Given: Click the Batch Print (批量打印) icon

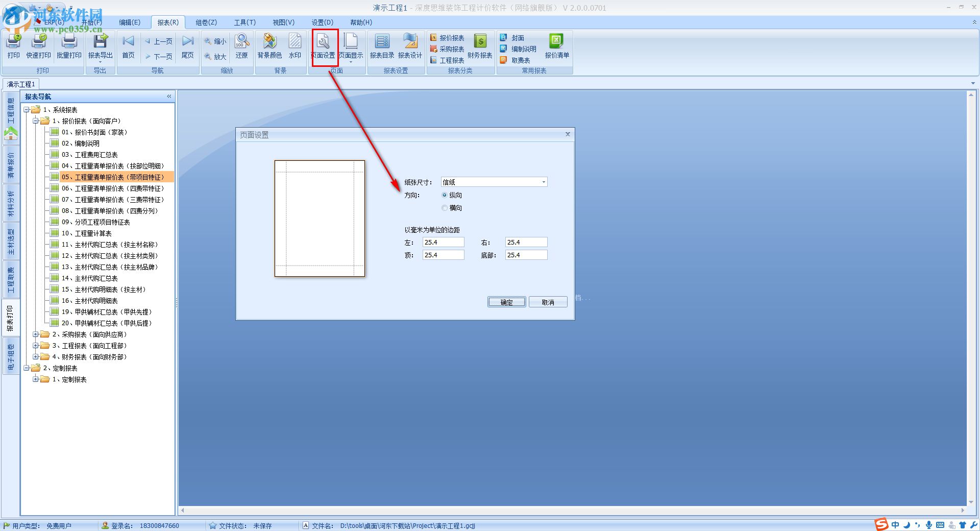Looking at the screenshot, I should click(x=69, y=46).
